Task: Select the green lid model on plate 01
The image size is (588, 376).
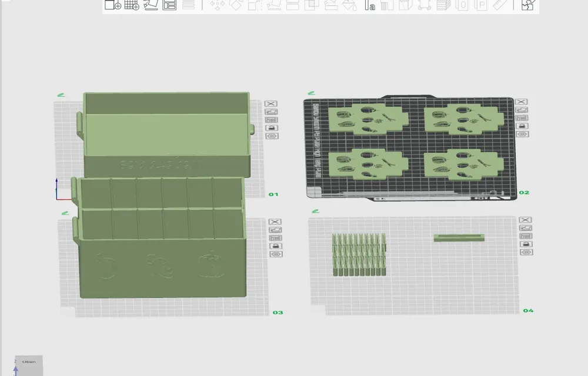Action: (166, 135)
